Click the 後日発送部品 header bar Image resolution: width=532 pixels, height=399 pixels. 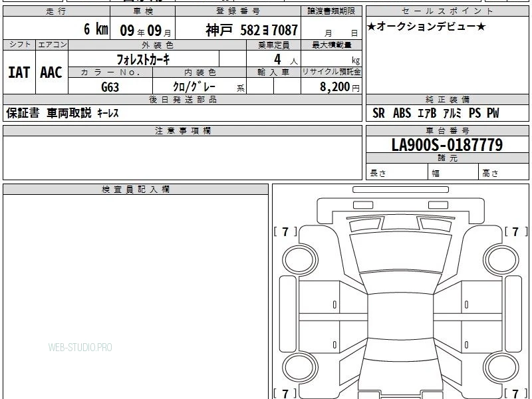(x=182, y=99)
